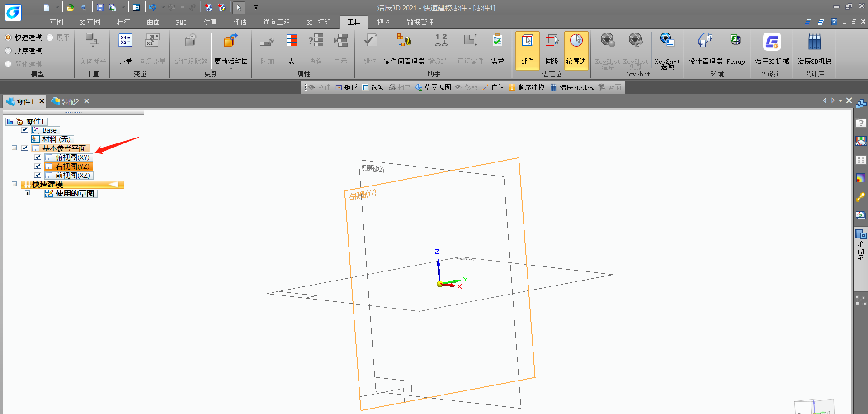Open the undo history dropdown arrow
This screenshot has height=414, width=868.
pyautogui.click(x=163, y=7)
